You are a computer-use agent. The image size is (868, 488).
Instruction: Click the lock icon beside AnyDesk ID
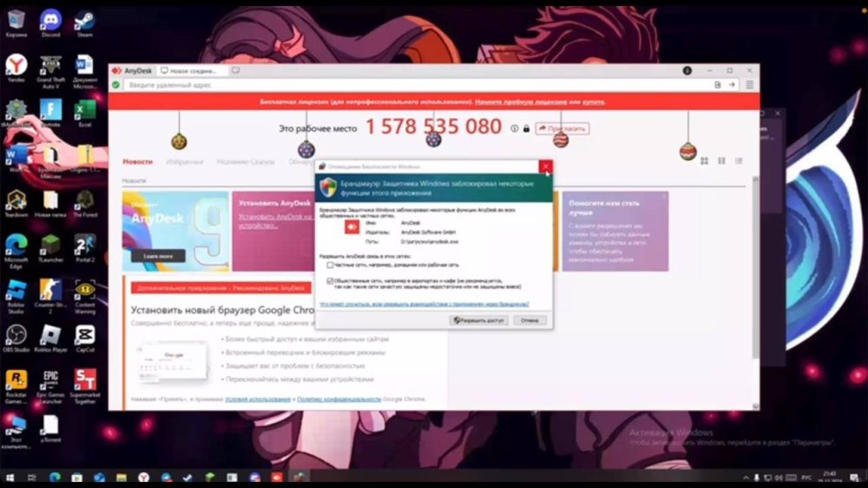[x=527, y=129]
